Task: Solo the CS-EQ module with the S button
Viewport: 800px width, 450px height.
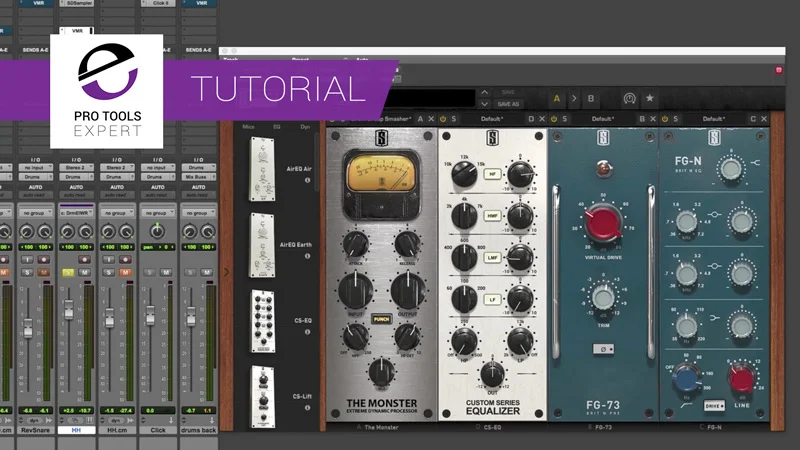Action: tap(454, 119)
